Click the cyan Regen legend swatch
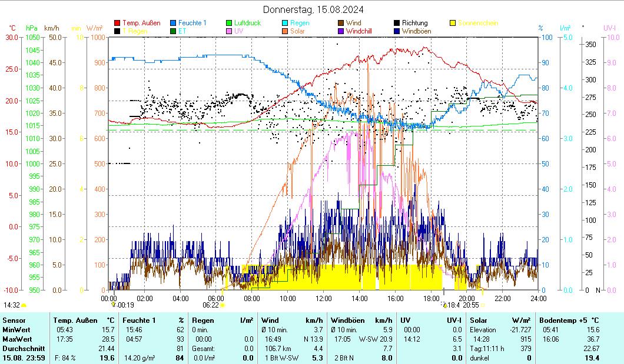Image resolution: width=624 pixels, height=364 pixels. [285, 23]
